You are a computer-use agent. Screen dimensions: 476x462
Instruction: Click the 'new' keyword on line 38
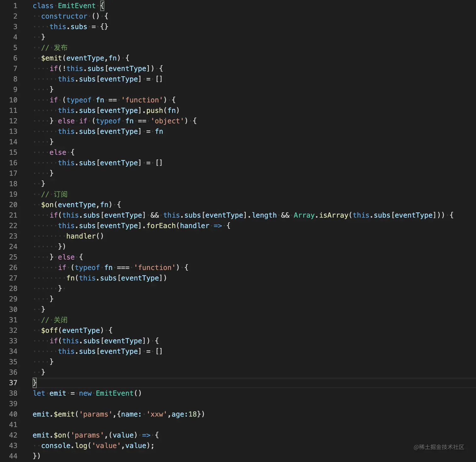click(85, 393)
